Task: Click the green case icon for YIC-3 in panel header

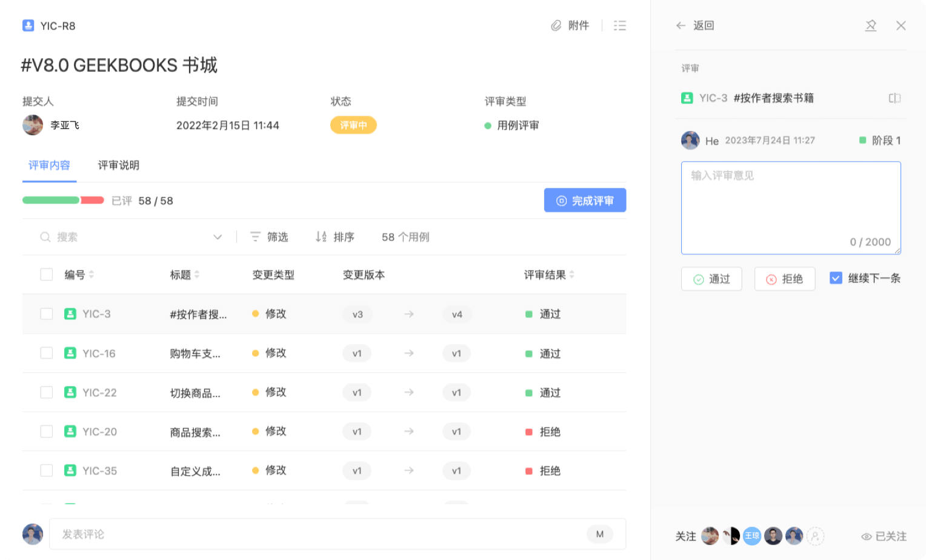Action: click(x=687, y=98)
